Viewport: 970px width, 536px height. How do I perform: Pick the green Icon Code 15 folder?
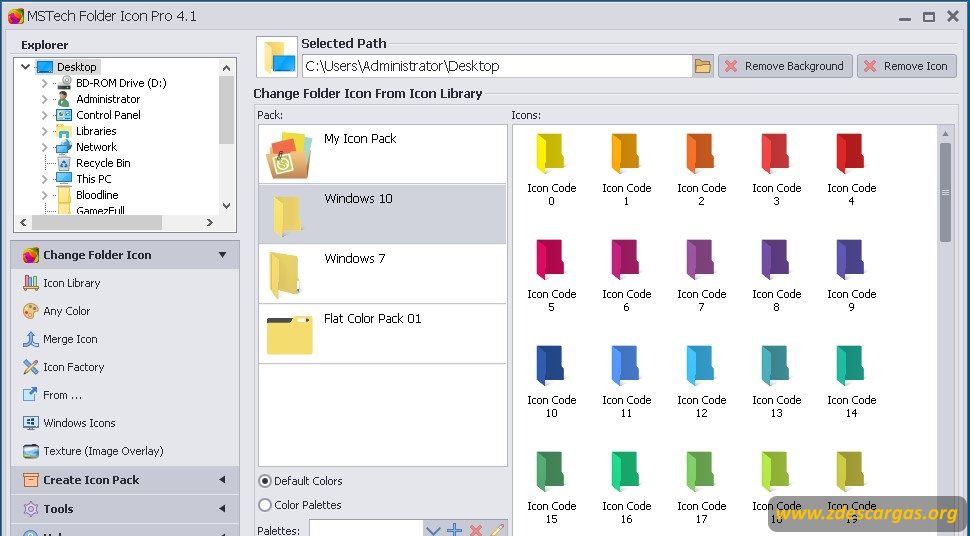click(x=551, y=470)
